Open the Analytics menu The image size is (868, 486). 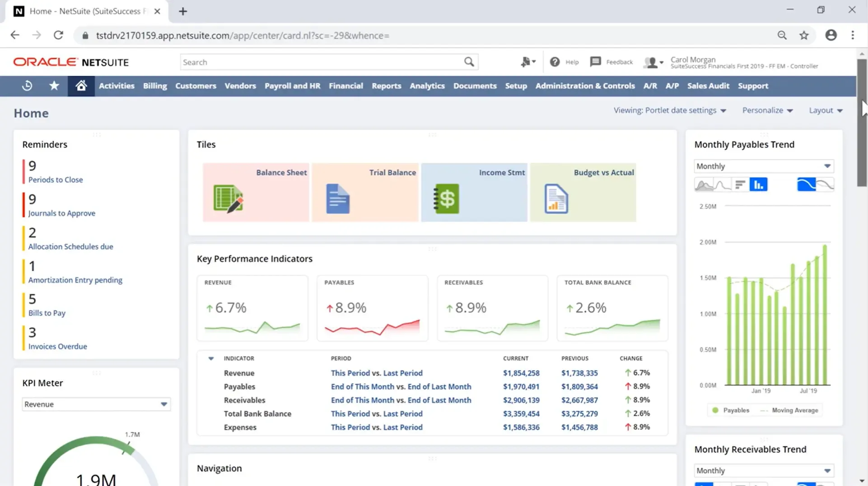[427, 86]
